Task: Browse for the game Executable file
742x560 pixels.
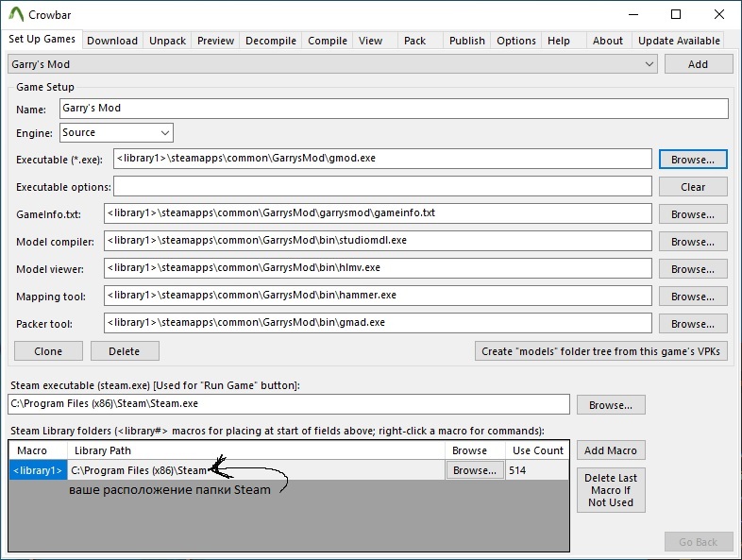Action: click(x=693, y=160)
